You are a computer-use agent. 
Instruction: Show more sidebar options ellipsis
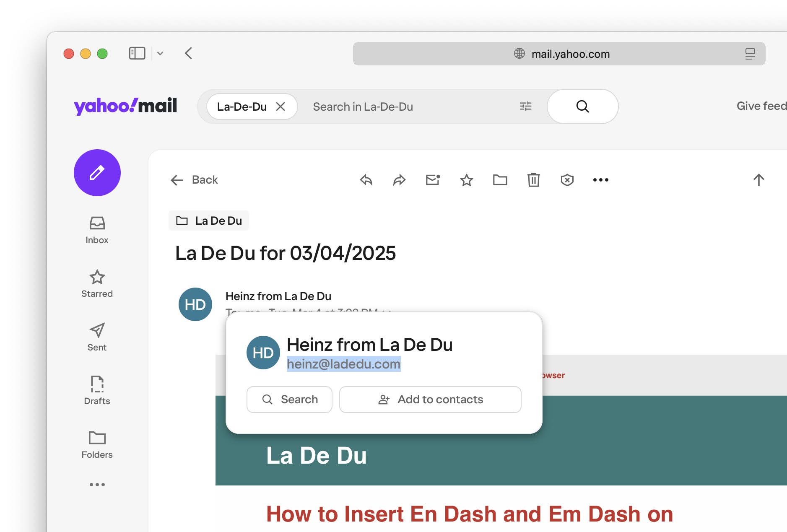[x=97, y=485]
